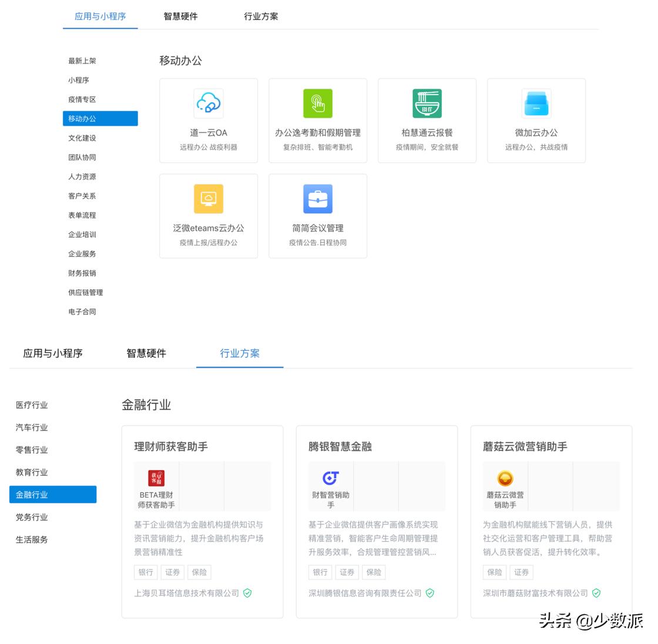This screenshot has height=644, width=658.
Task: Click the 银行 tag under 理财师获客助手
Action: [x=145, y=572]
